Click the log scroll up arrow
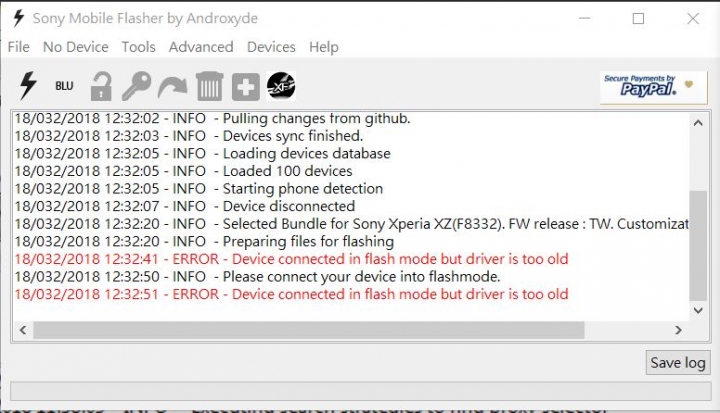Screen dimensions: 720x413 click(698, 123)
